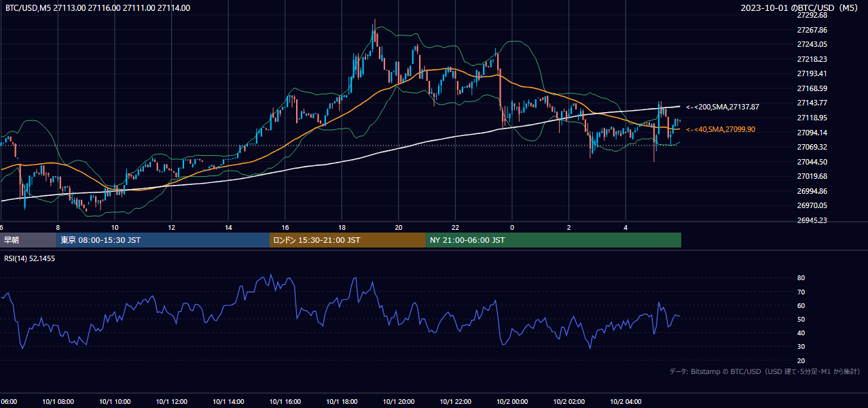Viewport: 868px width, 408px height.
Task: Click price axis value 26970.05
Action: pos(812,205)
